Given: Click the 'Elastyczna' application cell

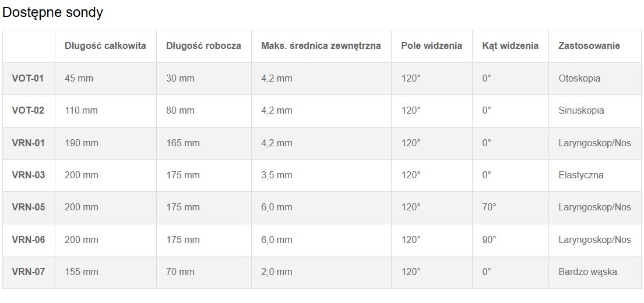Looking at the screenshot, I should click(580, 175).
